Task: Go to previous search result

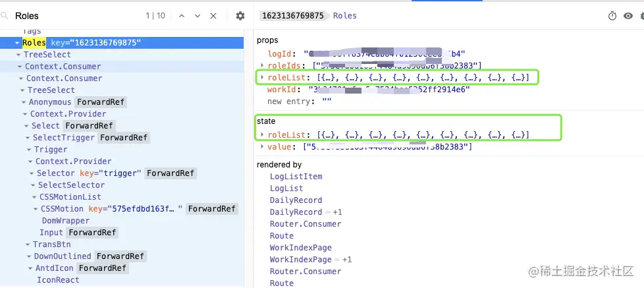Action: pyautogui.click(x=182, y=16)
